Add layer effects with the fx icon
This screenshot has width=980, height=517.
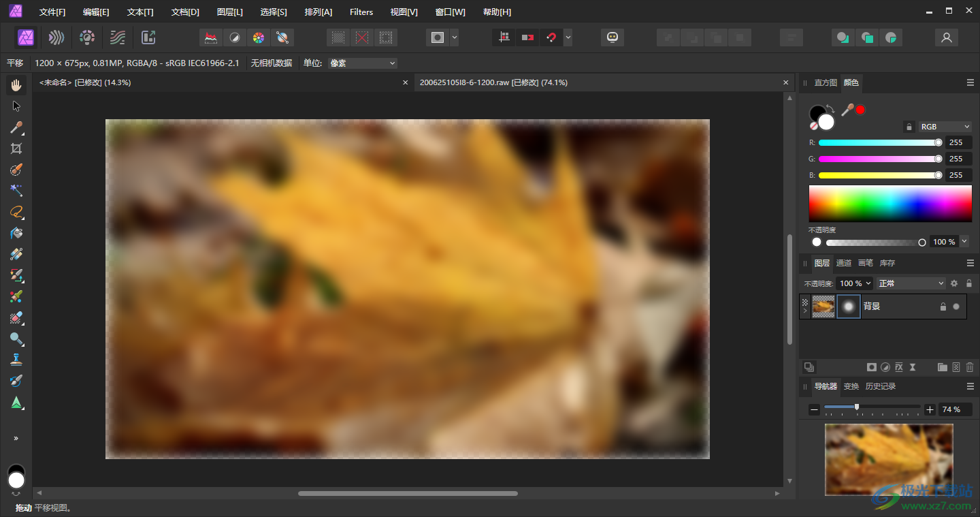click(x=898, y=367)
